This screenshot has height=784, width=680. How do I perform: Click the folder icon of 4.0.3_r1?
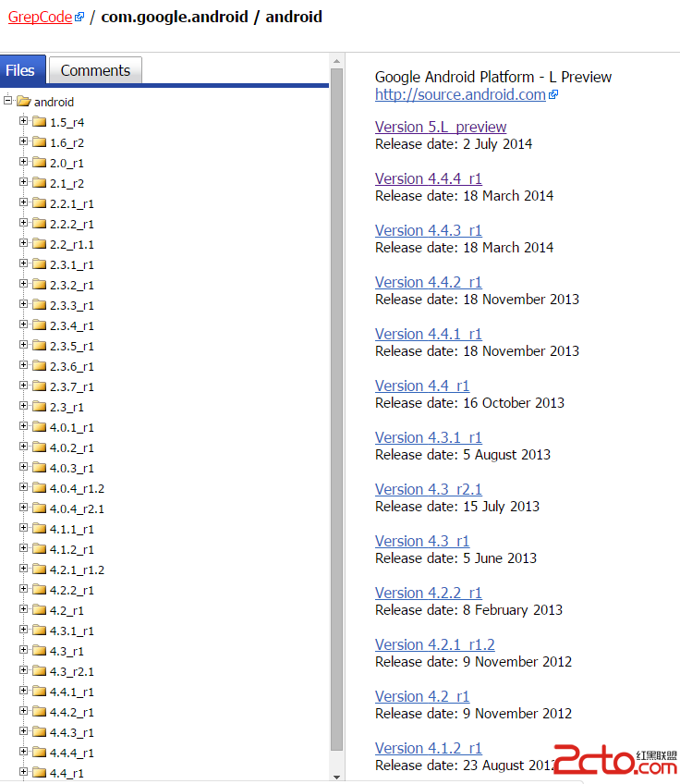39,468
